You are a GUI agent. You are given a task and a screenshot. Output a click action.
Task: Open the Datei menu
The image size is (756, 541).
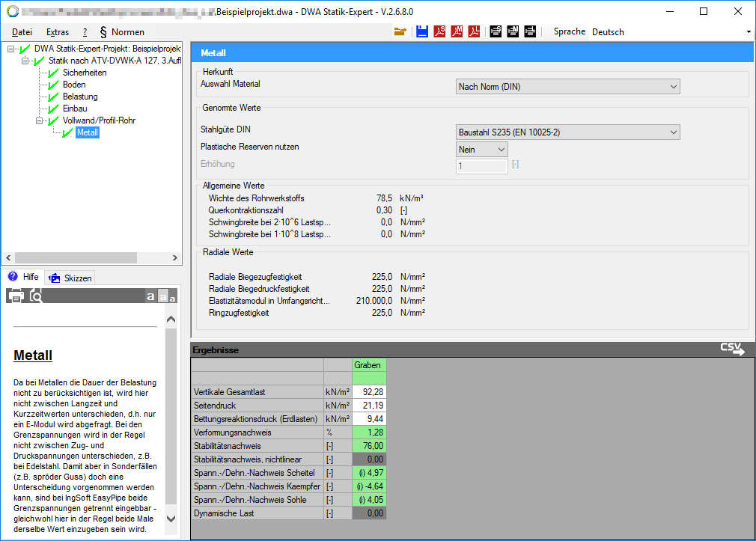click(22, 32)
